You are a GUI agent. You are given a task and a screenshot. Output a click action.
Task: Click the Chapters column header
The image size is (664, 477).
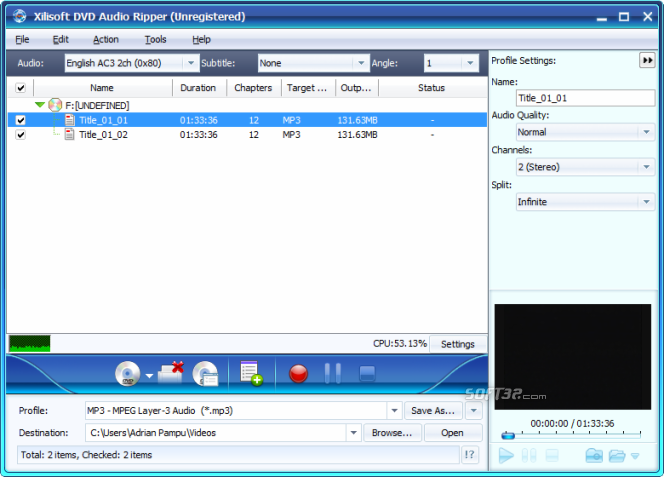tap(253, 88)
